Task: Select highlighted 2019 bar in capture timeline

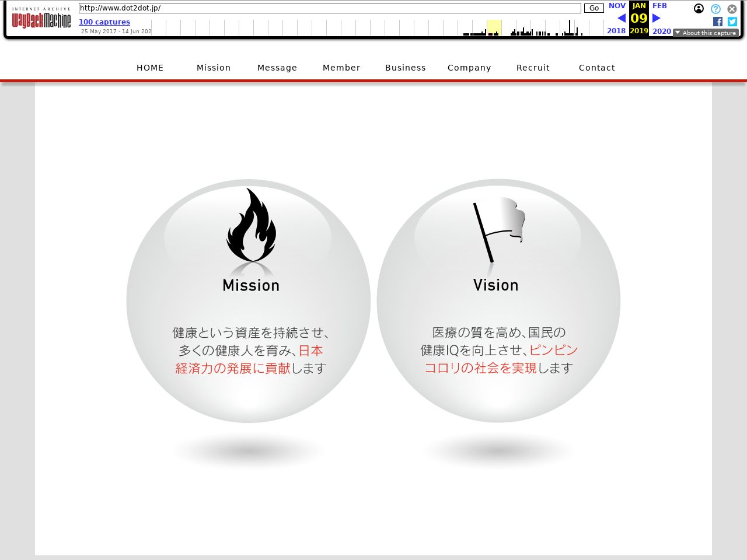Action: click(494, 27)
